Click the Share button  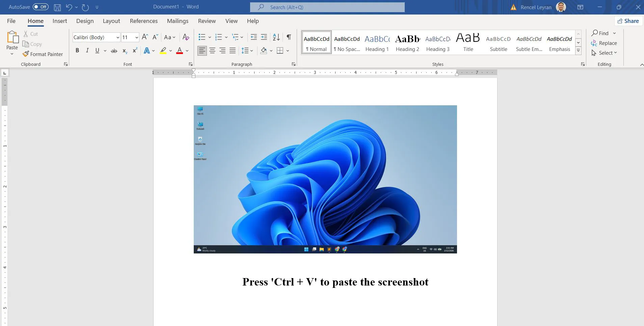pyautogui.click(x=628, y=21)
